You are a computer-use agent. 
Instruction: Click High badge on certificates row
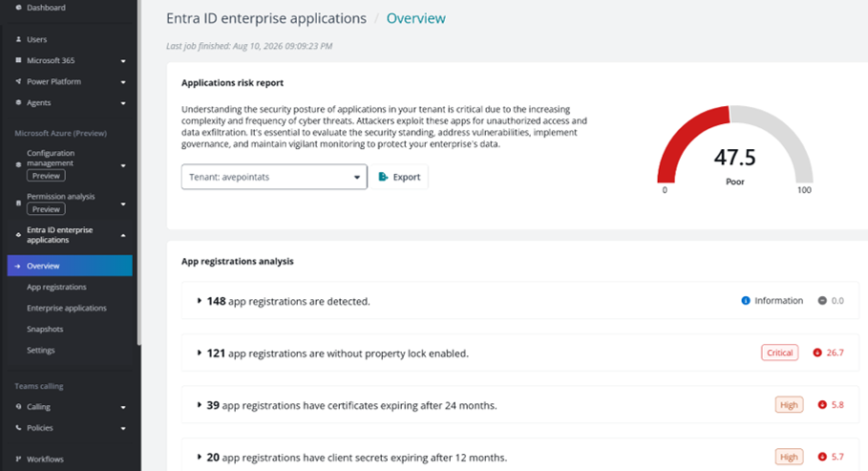pos(789,404)
